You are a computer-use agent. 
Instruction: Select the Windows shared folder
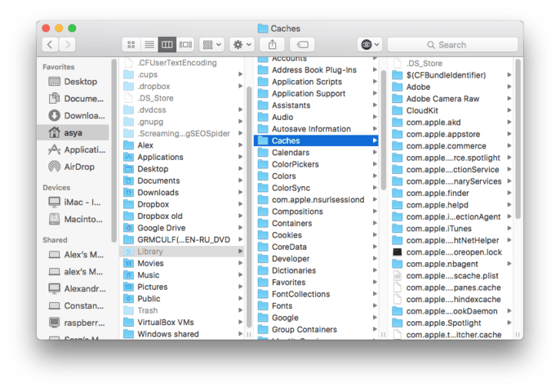click(x=182, y=334)
